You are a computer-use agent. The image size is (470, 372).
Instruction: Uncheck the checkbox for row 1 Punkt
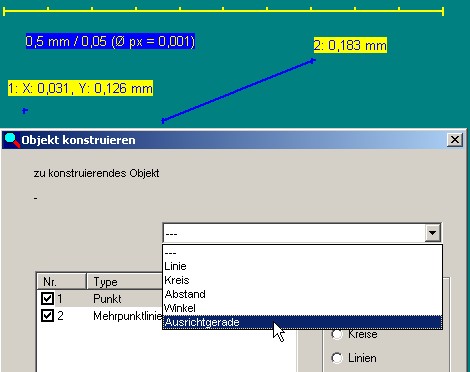click(47, 298)
